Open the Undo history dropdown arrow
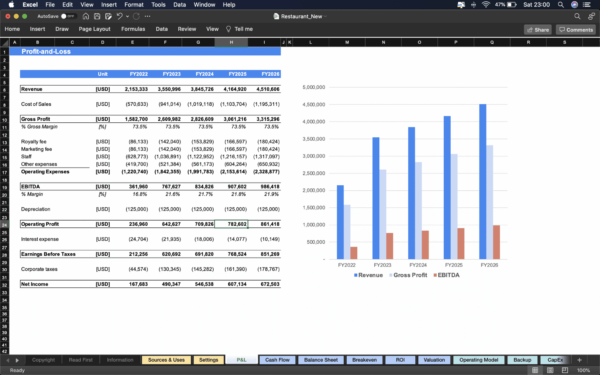 pyautogui.click(x=127, y=16)
